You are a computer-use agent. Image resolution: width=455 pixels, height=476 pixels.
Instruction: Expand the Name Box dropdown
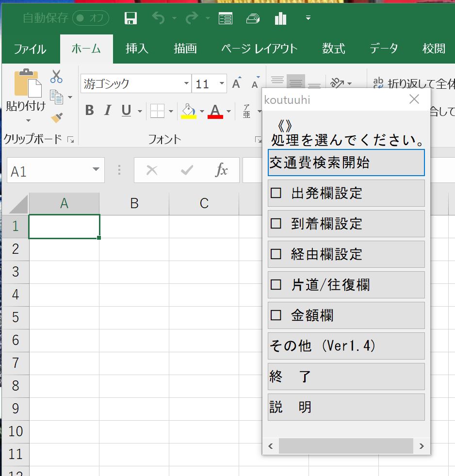click(x=95, y=170)
